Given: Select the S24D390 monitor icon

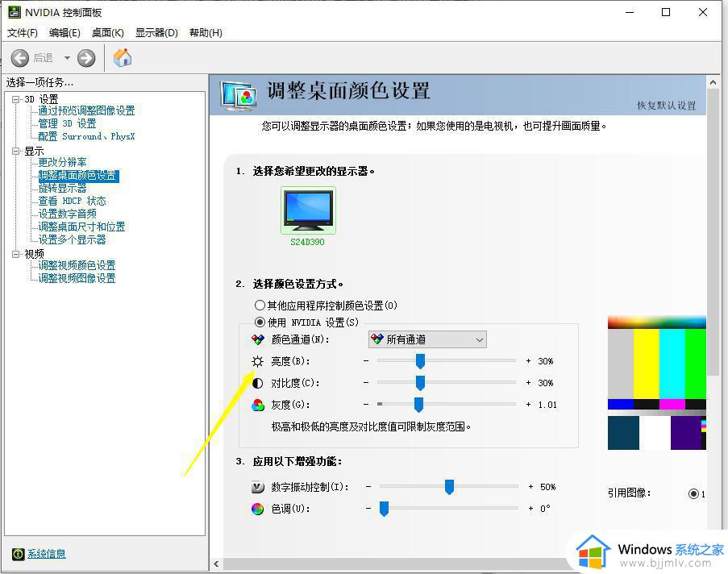Looking at the screenshot, I should [x=308, y=211].
